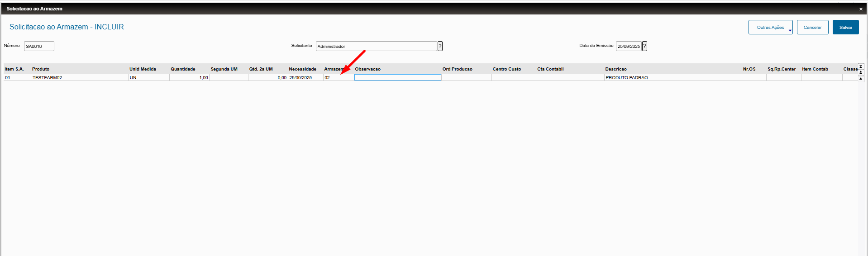Screen dimensions: 868x256
Task: Focus the Solicitante input field
Action: [x=376, y=46]
